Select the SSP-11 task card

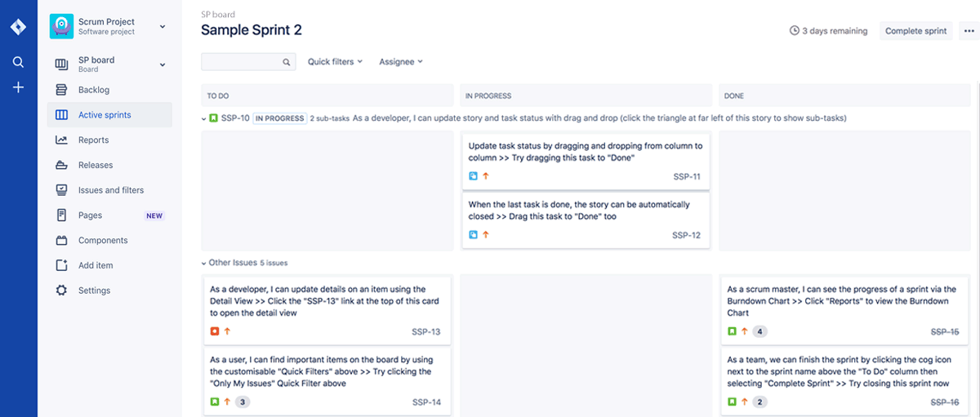pyautogui.click(x=585, y=160)
